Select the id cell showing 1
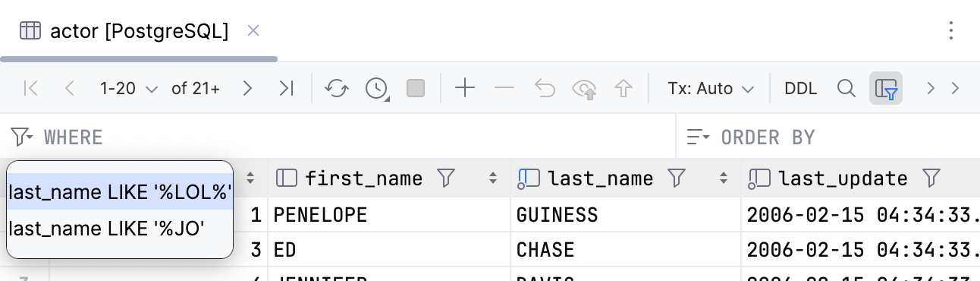 (x=256, y=215)
